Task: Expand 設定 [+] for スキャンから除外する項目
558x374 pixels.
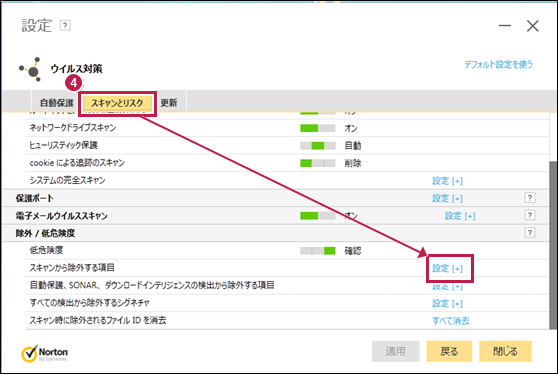Action: point(447,268)
